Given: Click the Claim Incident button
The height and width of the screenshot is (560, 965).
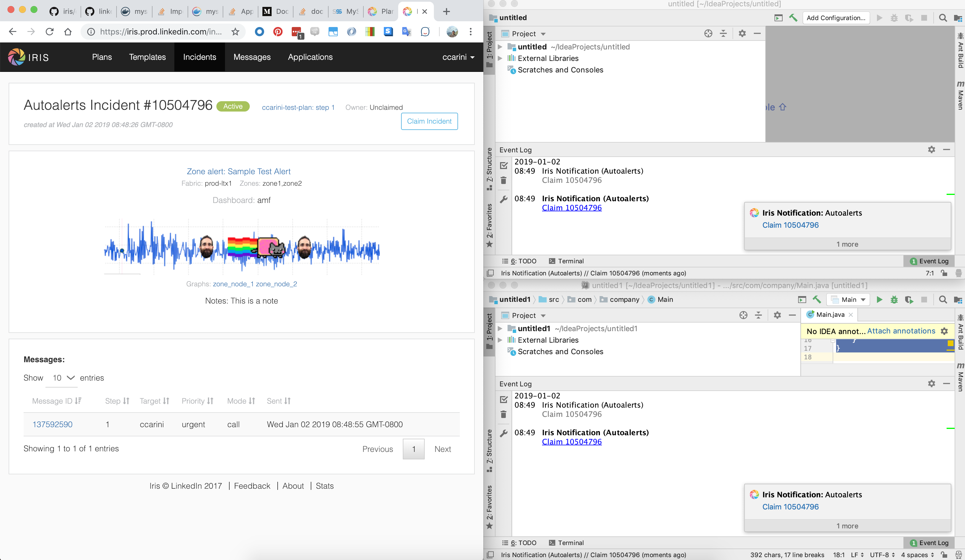Looking at the screenshot, I should pos(429,121).
